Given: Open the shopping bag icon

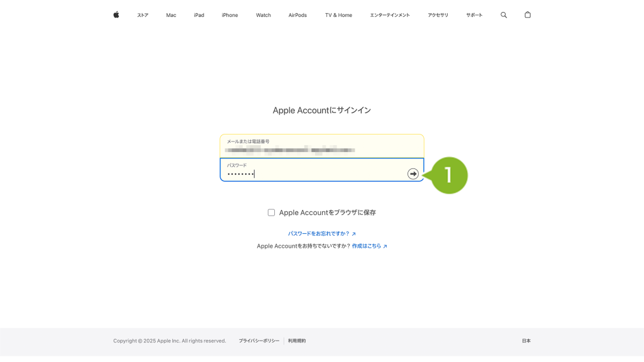Looking at the screenshot, I should click(528, 14).
